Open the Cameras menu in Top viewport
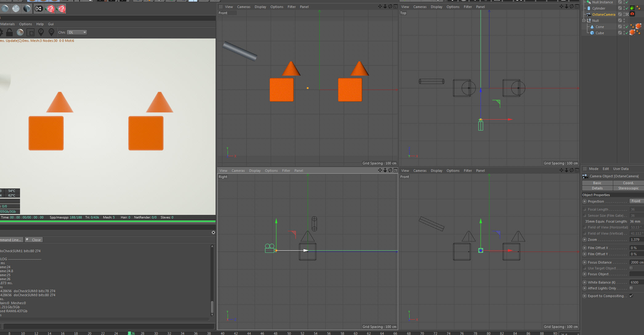This screenshot has height=335, width=644. pyautogui.click(x=419, y=7)
